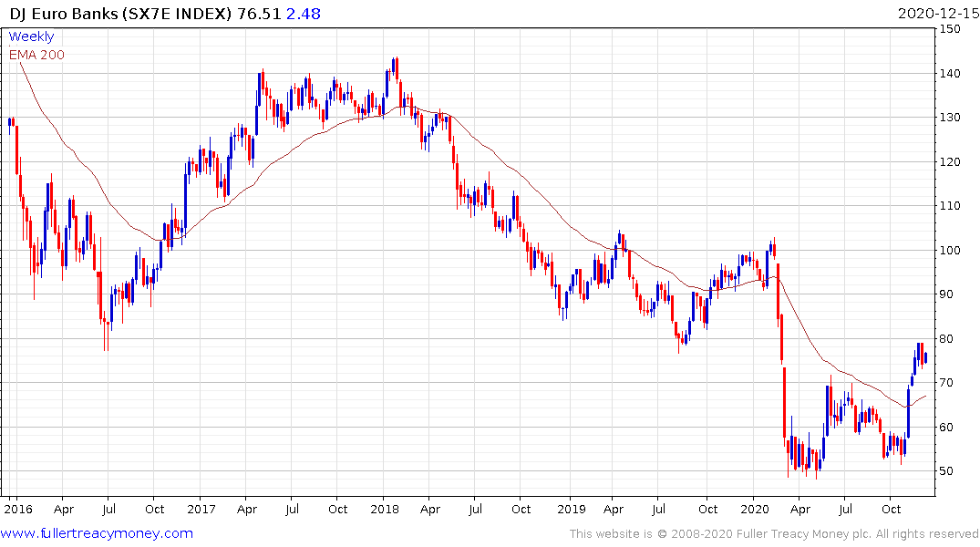
Task: Click the EMA 200 legend label
Action: pyautogui.click(x=36, y=55)
